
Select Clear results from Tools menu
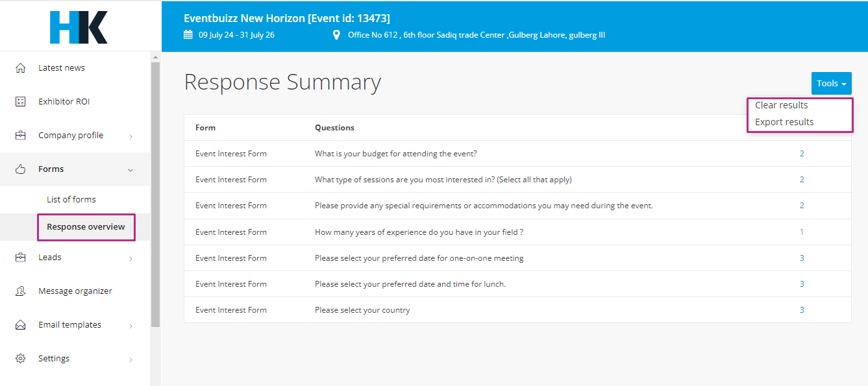[782, 105]
